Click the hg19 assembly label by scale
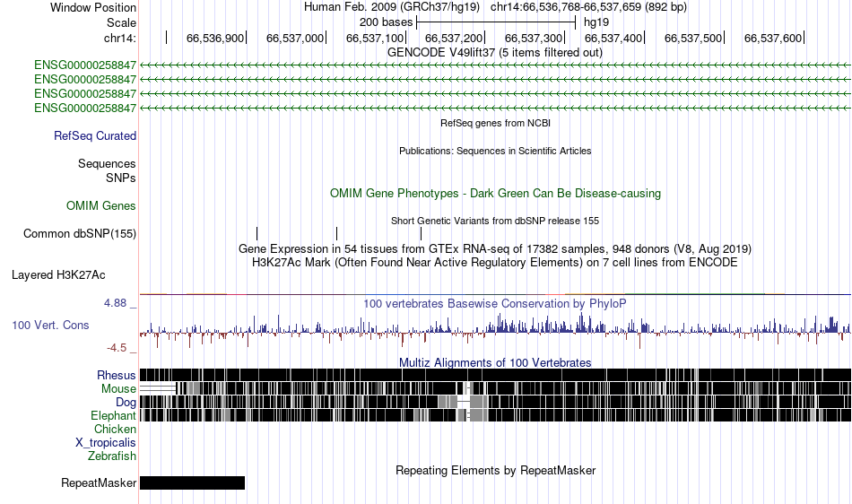Image resolution: width=852 pixels, height=504 pixels. (x=596, y=22)
